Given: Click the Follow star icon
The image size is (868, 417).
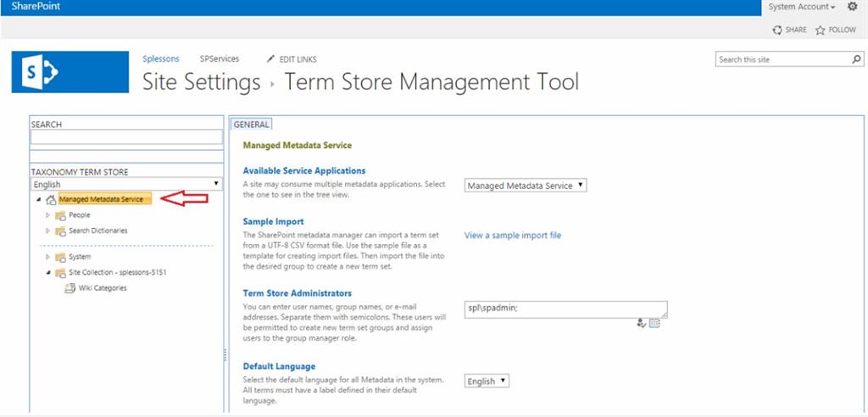Looking at the screenshot, I should [x=821, y=30].
